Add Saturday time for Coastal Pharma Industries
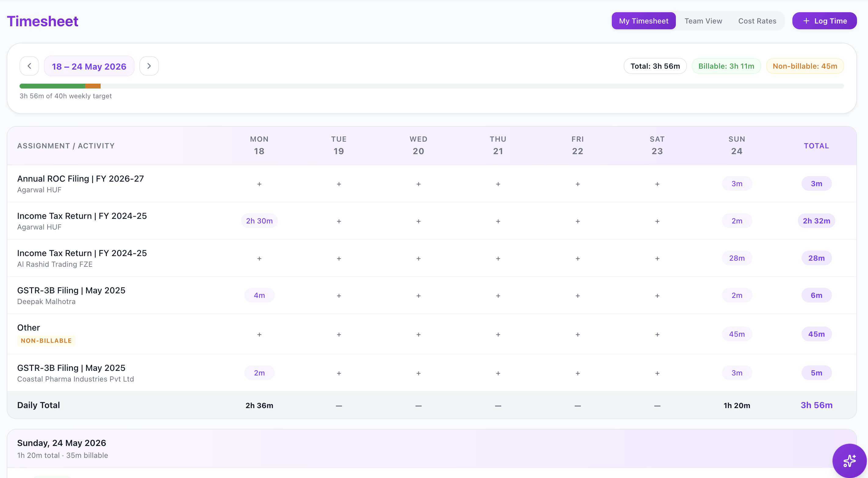 point(657,373)
